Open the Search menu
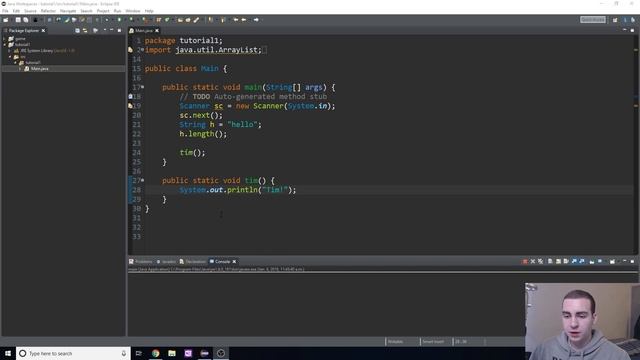Screen dimensions: 640x360 (86, 11)
